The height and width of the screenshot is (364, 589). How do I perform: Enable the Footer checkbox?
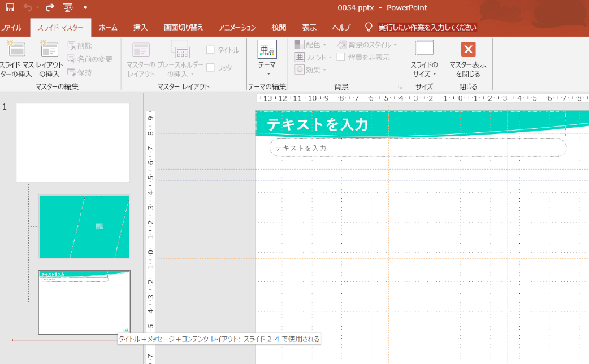pyautogui.click(x=211, y=66)
